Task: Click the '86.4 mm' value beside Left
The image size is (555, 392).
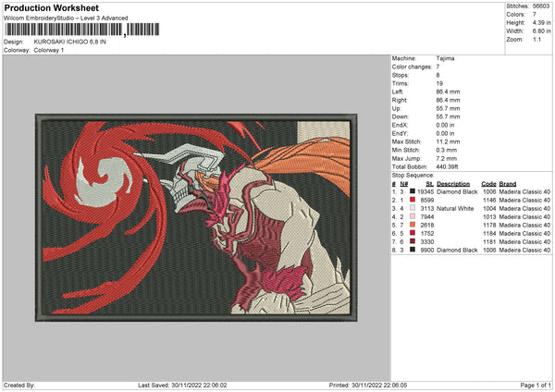Action: pyautogui.click(x=448, y=92)
